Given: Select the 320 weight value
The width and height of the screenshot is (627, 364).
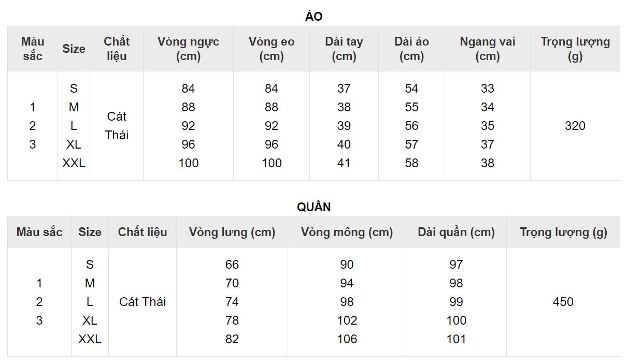Looking at the screenshot, I should point(575,126).
